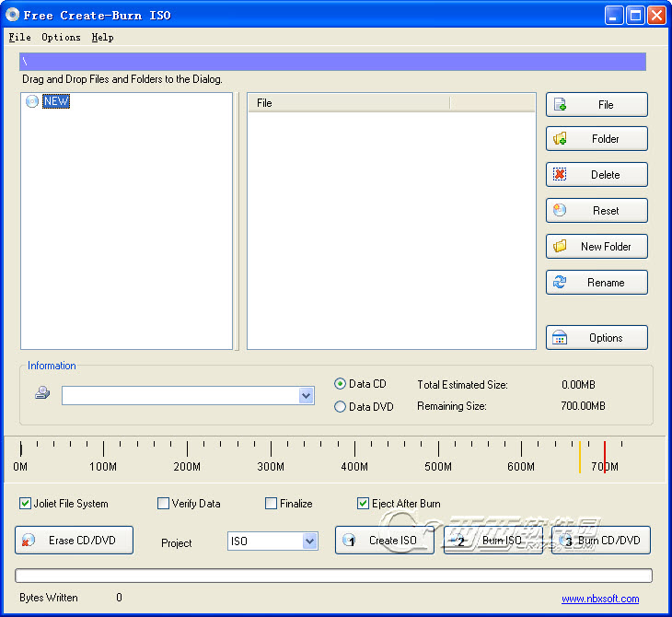
Task: Enable the Verify Data checkbox
Action: pos(164,504)
